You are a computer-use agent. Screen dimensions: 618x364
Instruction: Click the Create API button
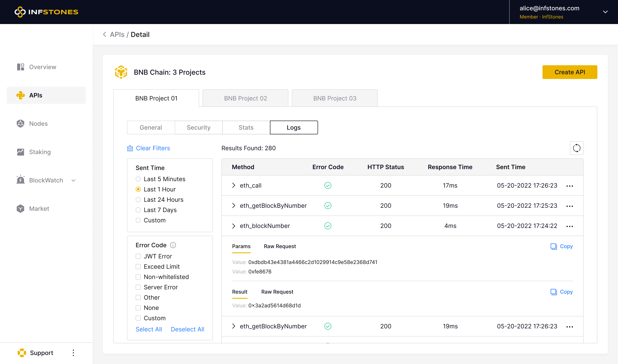click(570, 72)
